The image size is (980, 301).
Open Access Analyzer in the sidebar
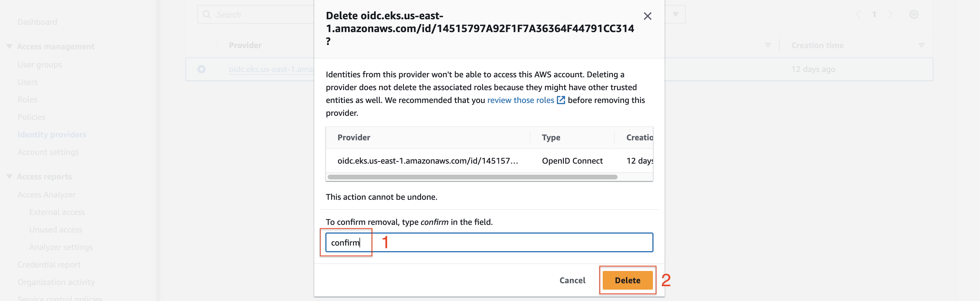click(46, 195)
